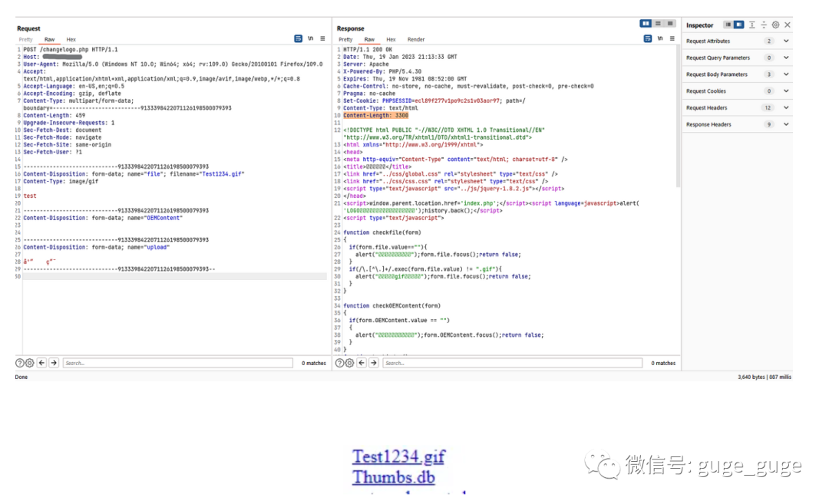
Task: Click the Request Attributes count badge 2
Action: coord(768,41)
